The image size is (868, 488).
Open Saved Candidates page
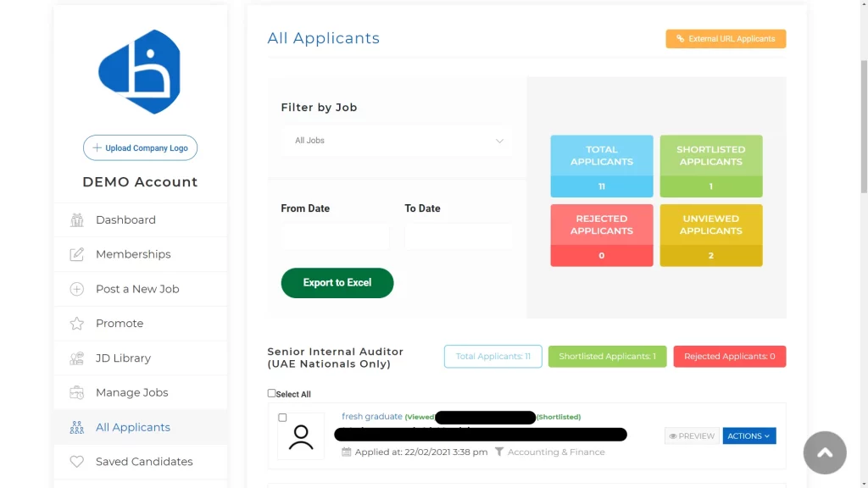(140, 462)
